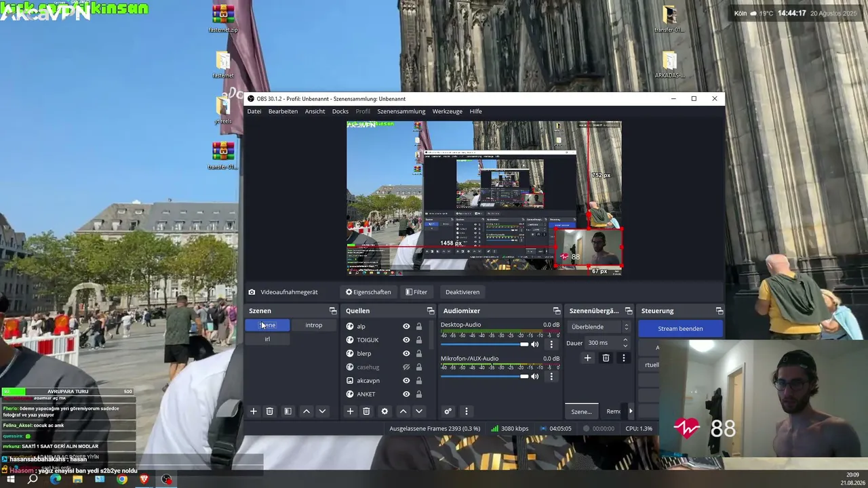This screenshot has width=868, height=488.
Task: Open scene filters icon in Szenen toolbar
Action: [288, 411]
